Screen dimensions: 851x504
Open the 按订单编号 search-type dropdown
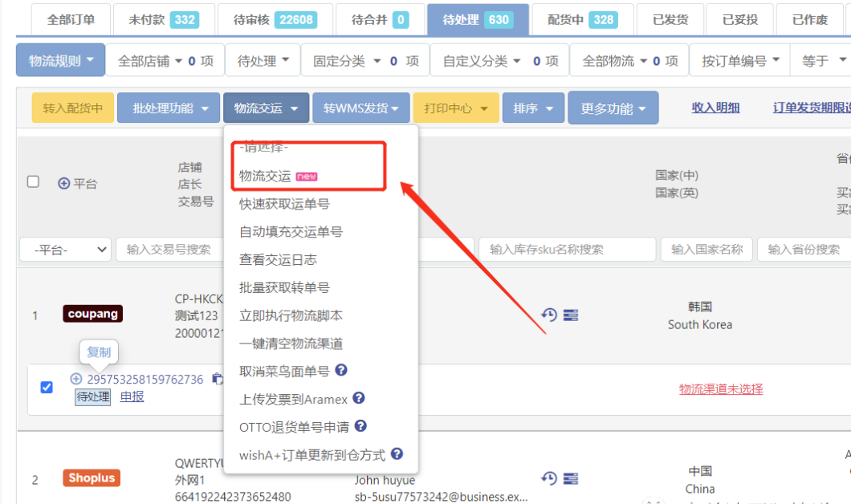click(739, 61)
